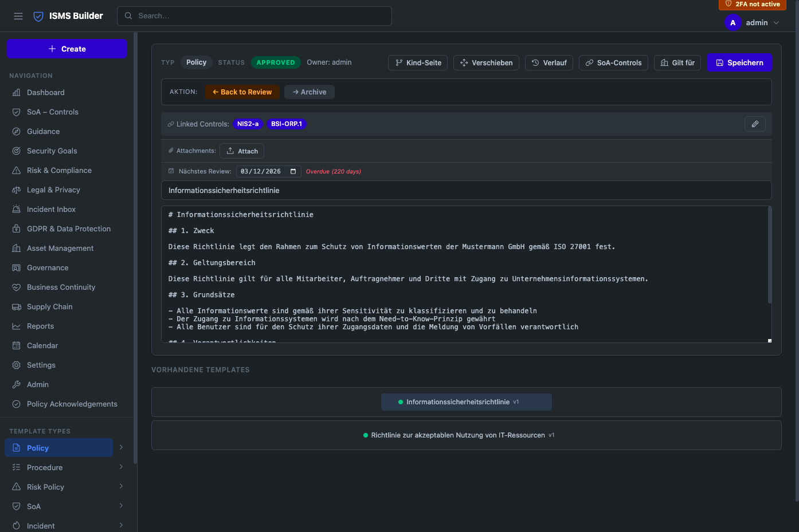Viewport: 799px width, 532px height.
Task: Open the hamburger menu icon
Action: [x=18, y=16]
